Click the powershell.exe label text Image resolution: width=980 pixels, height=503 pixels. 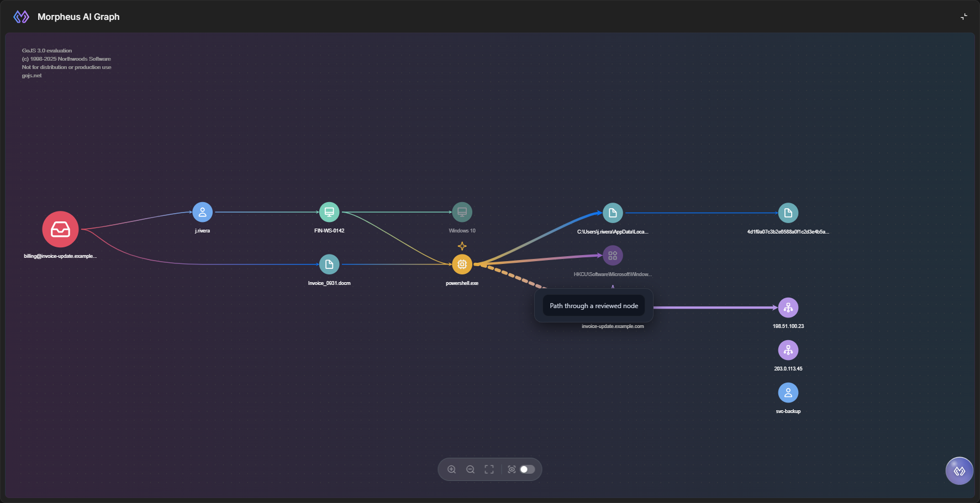pyautogui.click(x=462, y=283)
